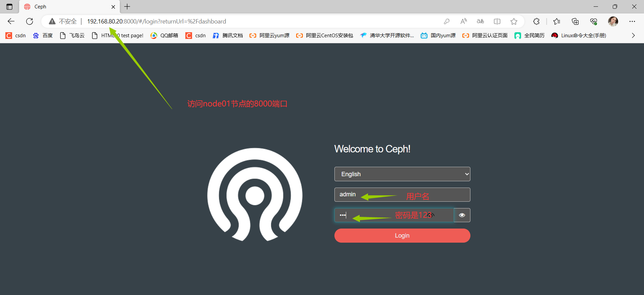Click the address bar URL
The width and height of the screenshot is (644, 295).
coord(156,21)
